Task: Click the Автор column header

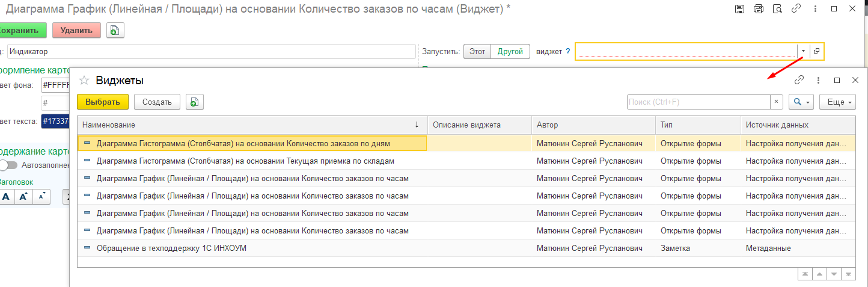Action: coord(593,125)
